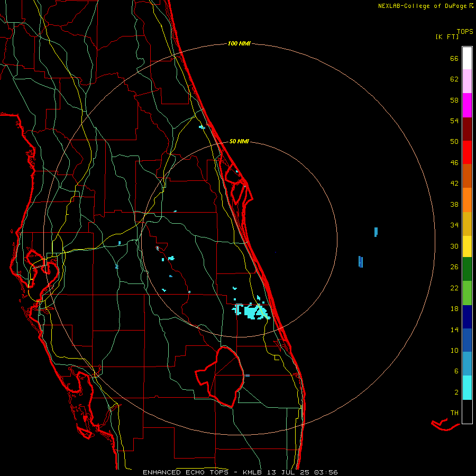
Task: Click the legend value "50"
Action: point(454,142)
